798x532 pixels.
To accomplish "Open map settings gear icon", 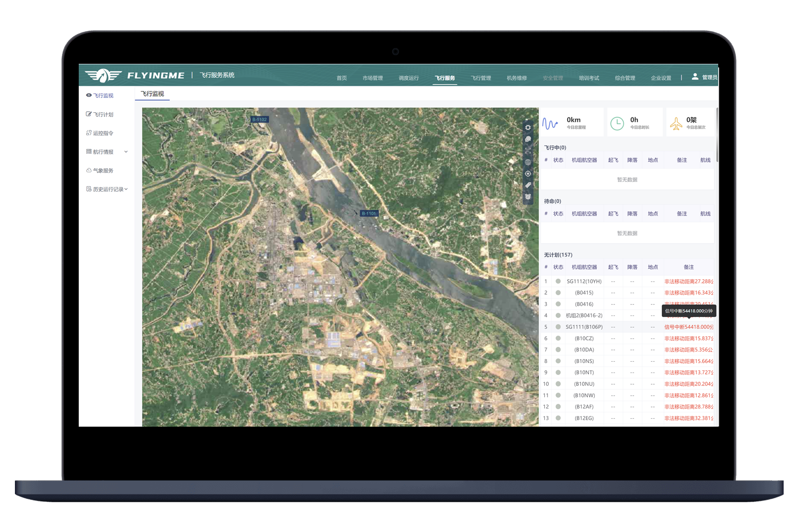I will point(528,128).
